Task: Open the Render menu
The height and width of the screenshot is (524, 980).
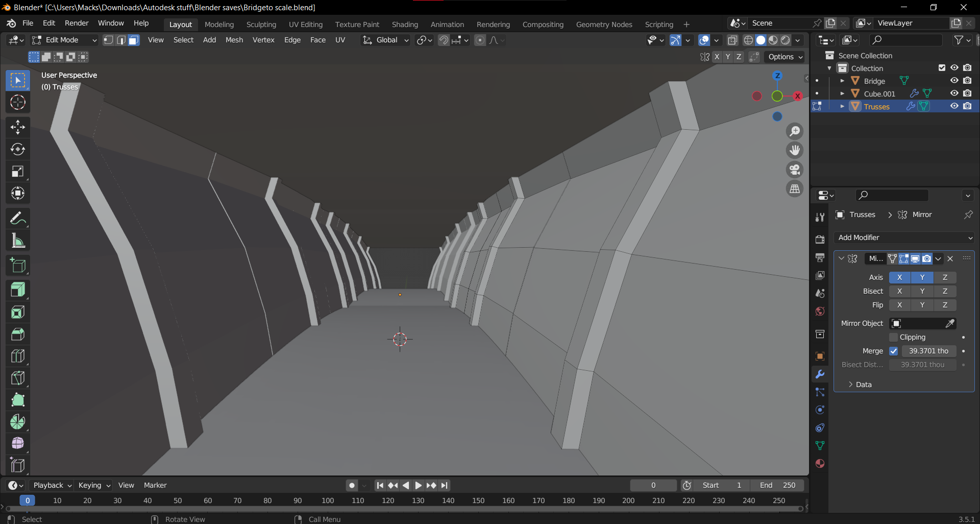Action: pos(77,23)
